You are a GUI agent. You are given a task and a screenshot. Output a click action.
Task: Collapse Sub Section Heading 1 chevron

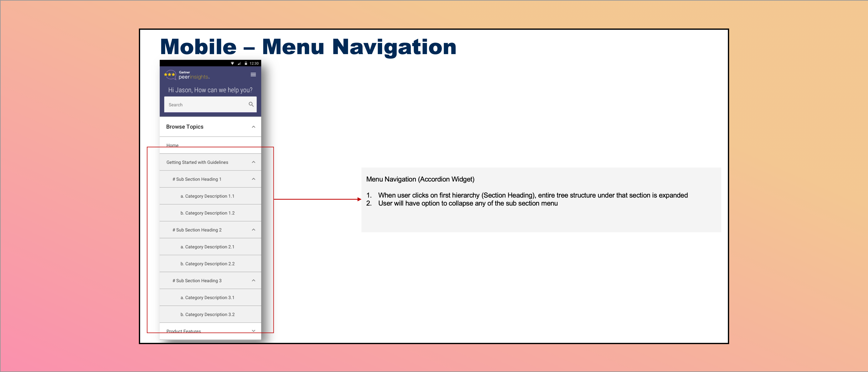253,179
